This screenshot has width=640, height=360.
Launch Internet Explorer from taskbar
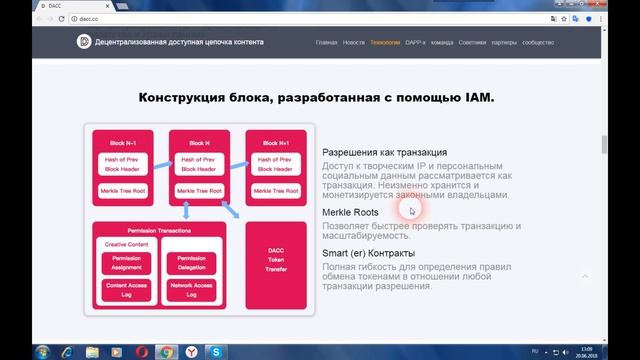coord(67,352)
